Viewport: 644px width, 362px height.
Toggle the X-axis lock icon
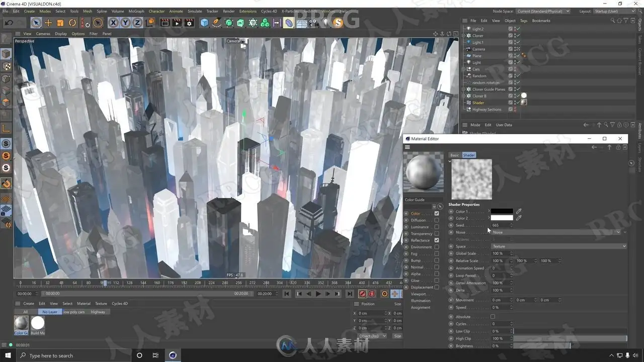tap(113, 23)
